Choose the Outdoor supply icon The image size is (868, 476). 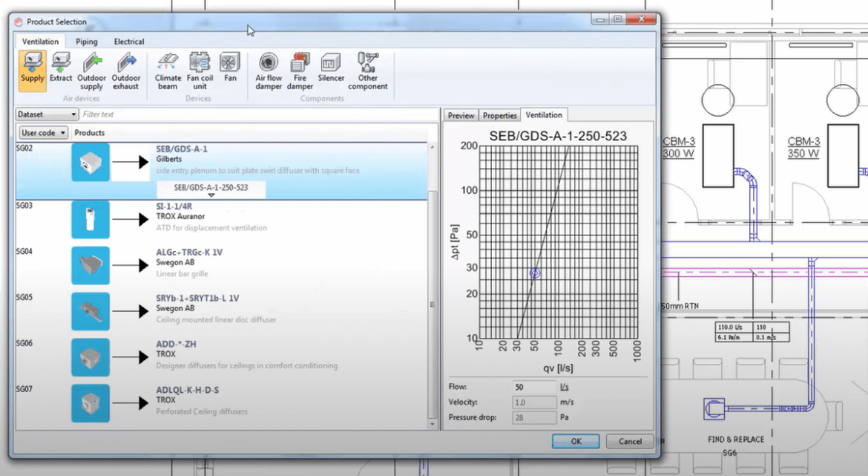[92, 70]
